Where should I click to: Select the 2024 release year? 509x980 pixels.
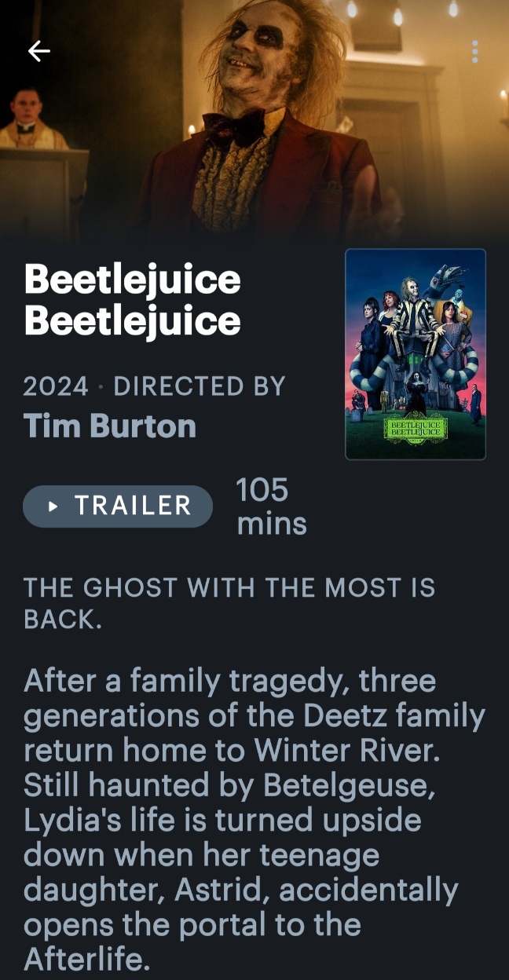point(56,386)
